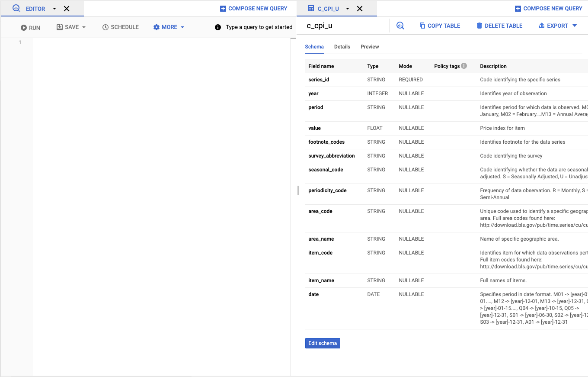
Task: Open Export with the upload icon
Action: pos(542,26)
